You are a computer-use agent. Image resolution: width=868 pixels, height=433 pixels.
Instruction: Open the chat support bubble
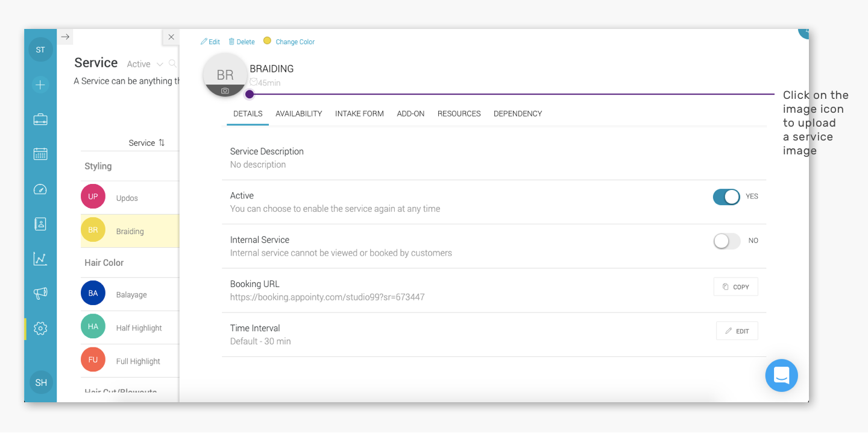782,375
